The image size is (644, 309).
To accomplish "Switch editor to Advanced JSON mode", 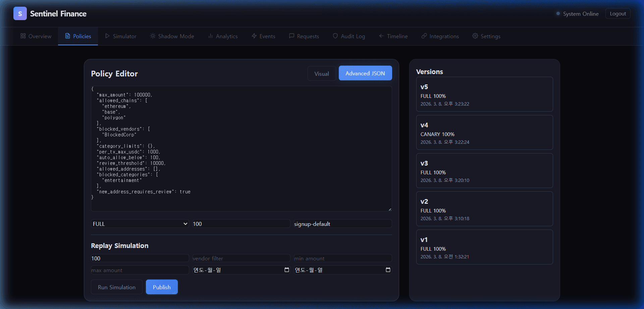I will coord(365,73).
